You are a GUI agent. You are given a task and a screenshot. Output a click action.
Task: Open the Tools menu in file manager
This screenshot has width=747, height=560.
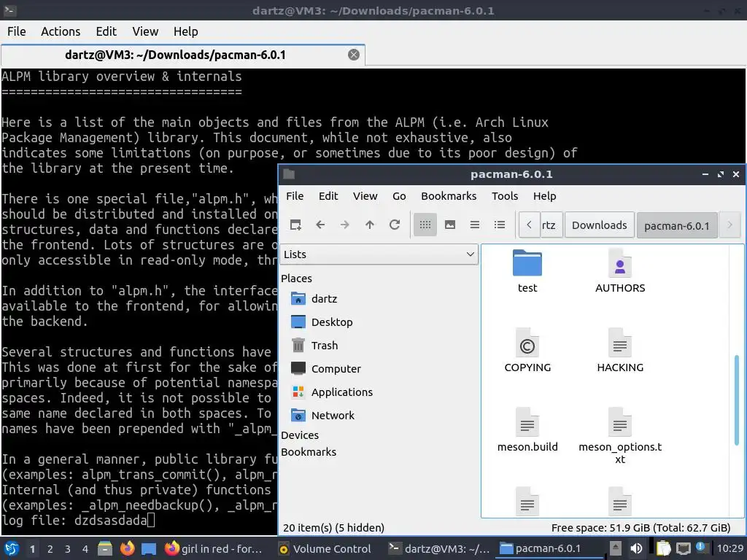505,196
